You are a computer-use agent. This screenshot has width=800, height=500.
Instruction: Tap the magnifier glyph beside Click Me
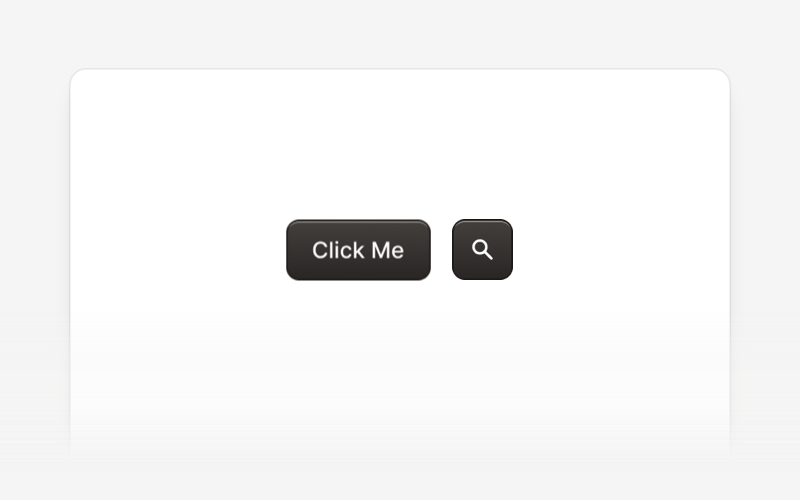[x=482, y=249]
